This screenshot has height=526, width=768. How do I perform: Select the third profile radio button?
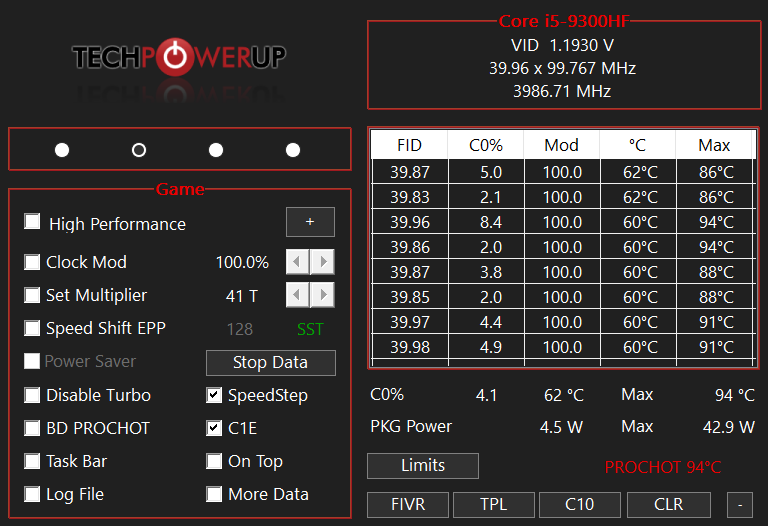click(216, 150)
